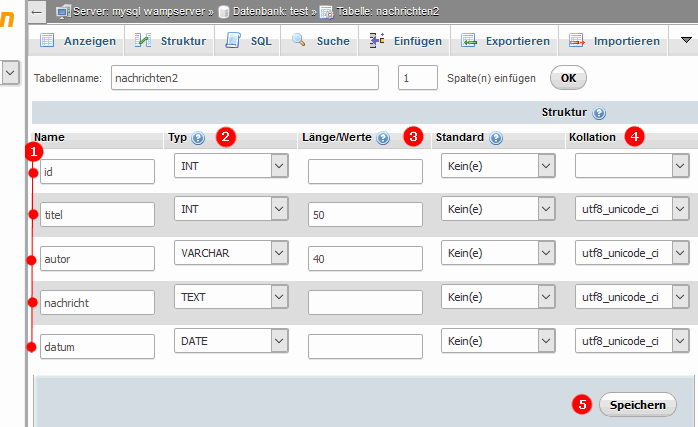698x427 pixels.
Task: Open the Anzeigen tab
Action: 76,41
